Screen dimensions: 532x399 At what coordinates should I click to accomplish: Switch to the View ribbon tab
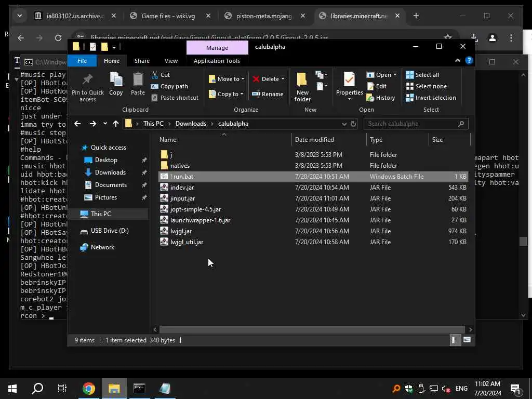point(171,61)
